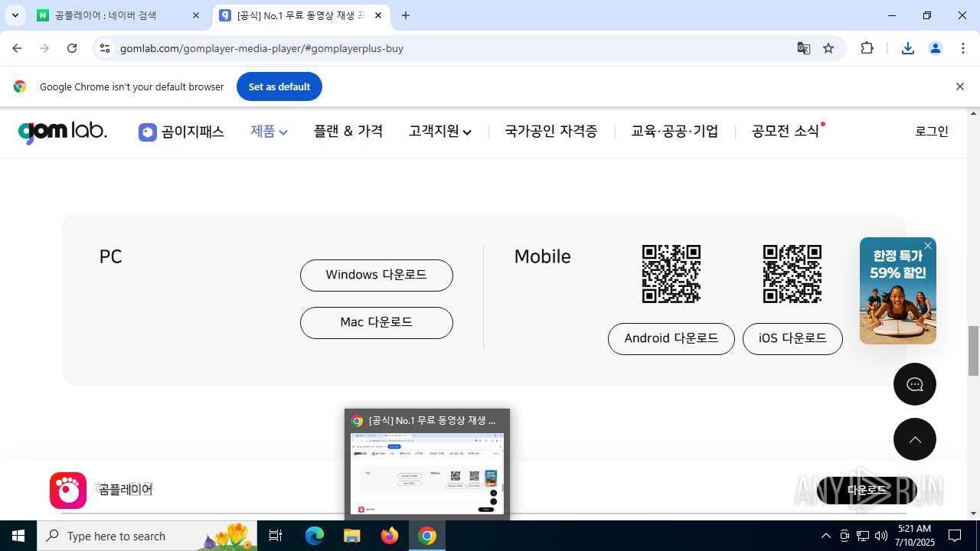Viewport: 980px width, 551px height.
Task: Open the 공모전 소식 menu item
Action: point(786,132)
